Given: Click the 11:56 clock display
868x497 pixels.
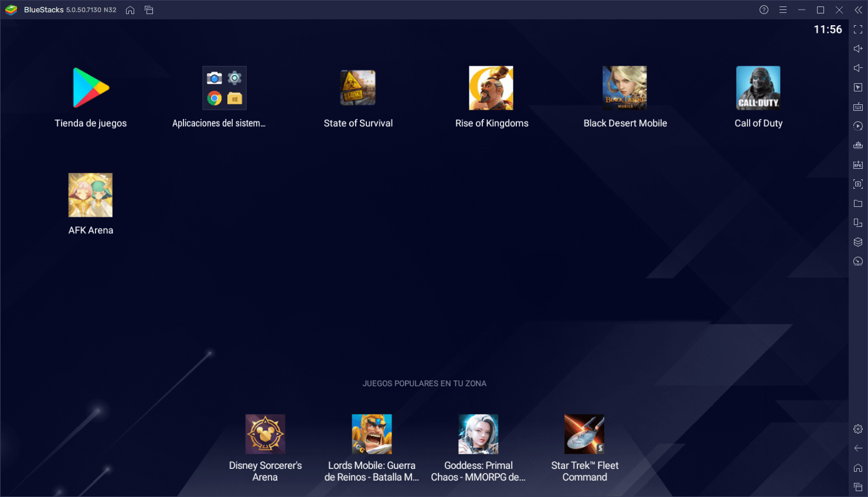Looking at the screenshot, I should pos(828,29).
